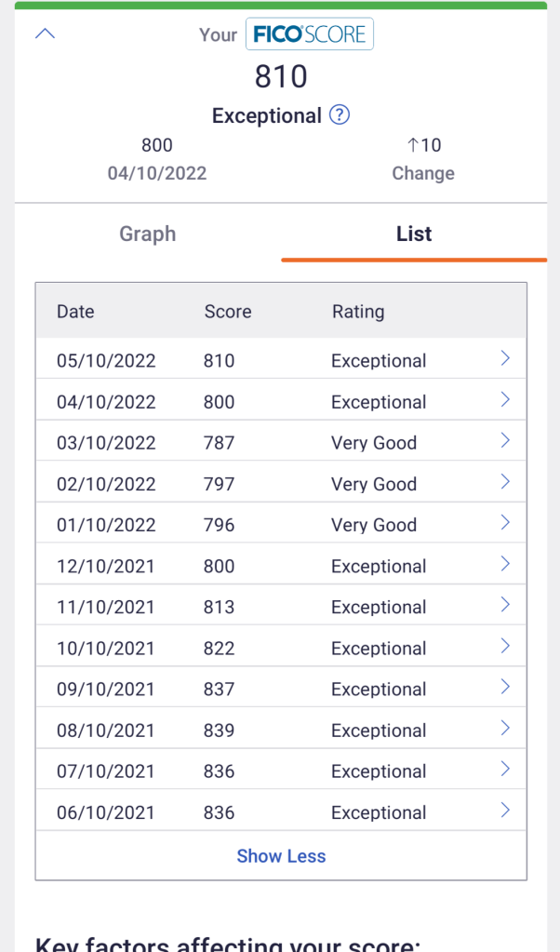Click the Show Less link
This screenshot has height=952, width=560.
(x=281, y=856)
